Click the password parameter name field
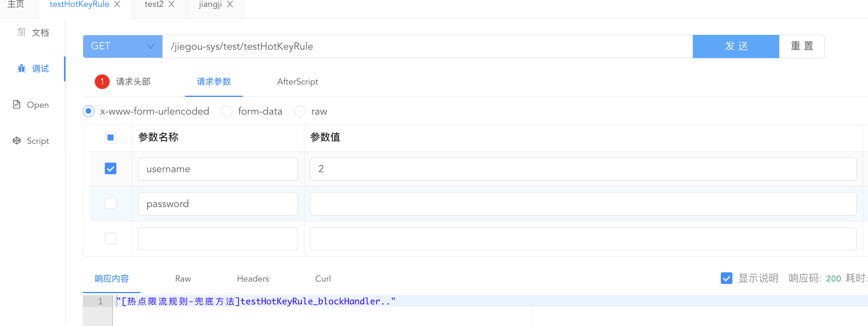 click(x=218, y=204)
